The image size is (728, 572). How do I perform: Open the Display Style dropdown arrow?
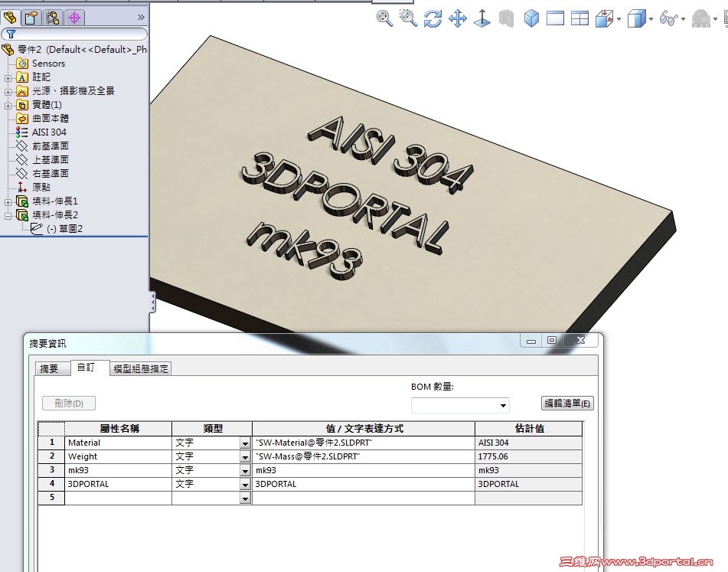pyautogui.click(x=651, y=19)
